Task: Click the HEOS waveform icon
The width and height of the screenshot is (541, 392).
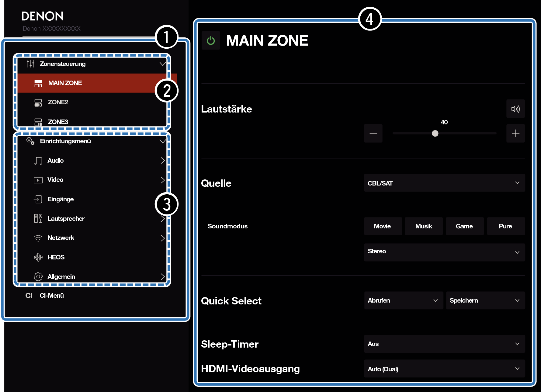Action: click(x=38, y=257)
